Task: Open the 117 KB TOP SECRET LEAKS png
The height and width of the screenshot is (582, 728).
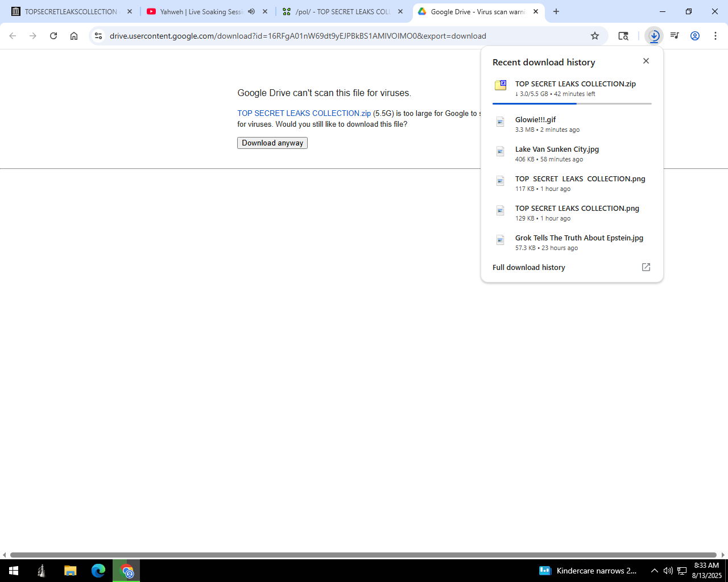Action: pyautogui.click(x=572, y=183)
